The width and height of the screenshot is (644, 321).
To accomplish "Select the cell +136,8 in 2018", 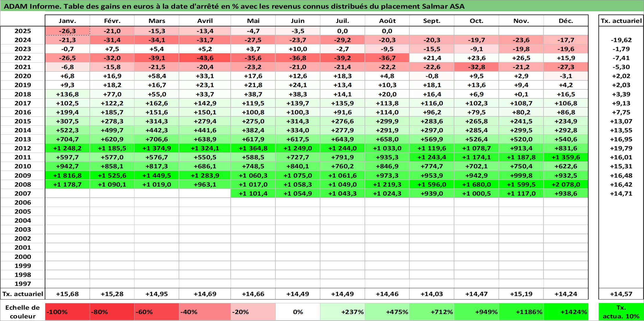I will click(67, 94).
